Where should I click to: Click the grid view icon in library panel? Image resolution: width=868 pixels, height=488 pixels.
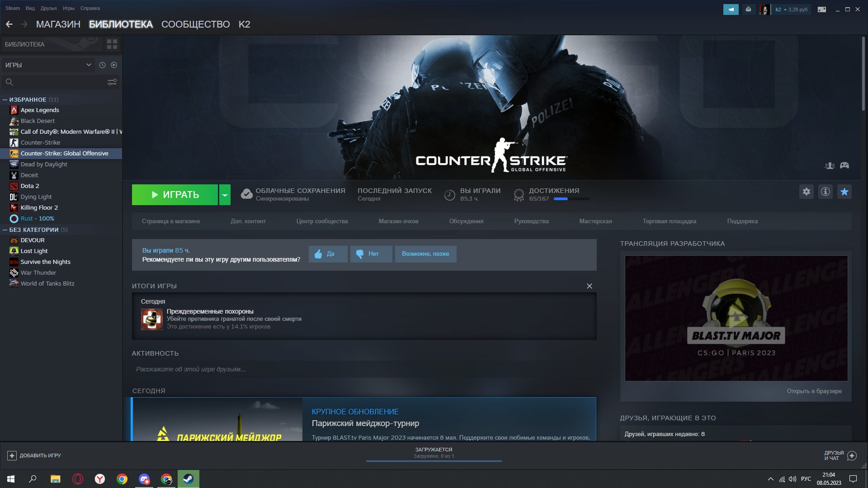(112, 43)
